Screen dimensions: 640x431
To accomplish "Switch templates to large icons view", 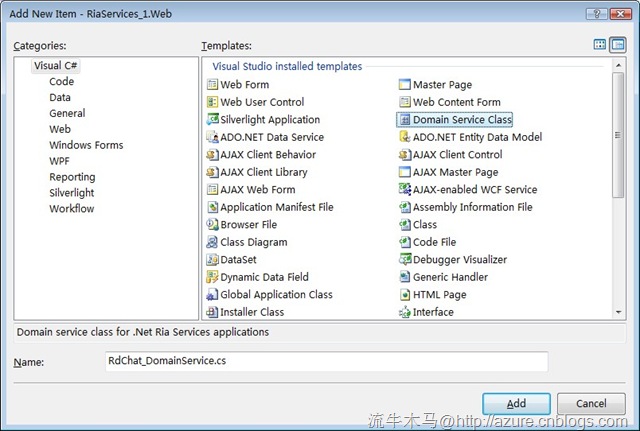I will click(600, 45).
